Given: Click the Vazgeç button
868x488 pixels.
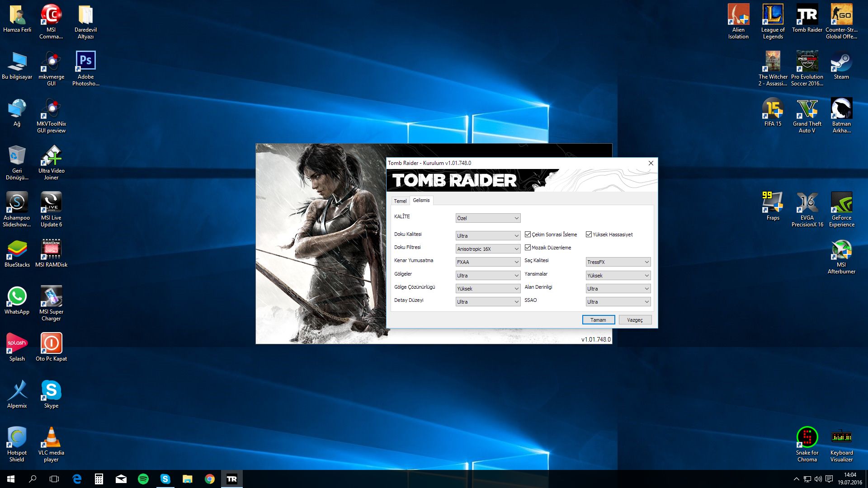Looking at the screenshot, I should tap(635, 320).
